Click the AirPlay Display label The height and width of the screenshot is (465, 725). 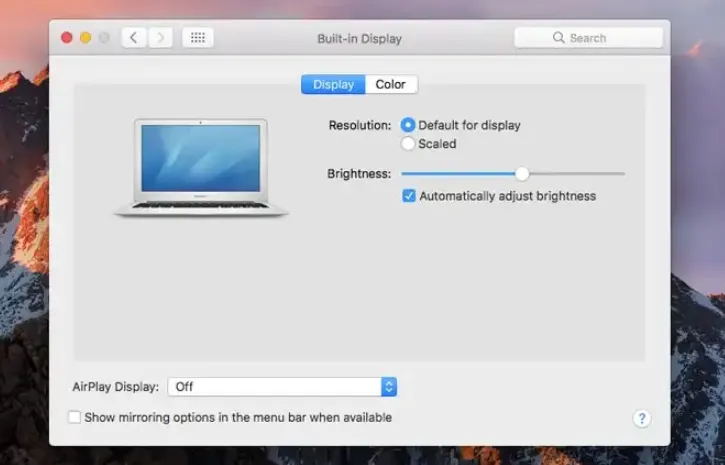[x=116, y=387]
